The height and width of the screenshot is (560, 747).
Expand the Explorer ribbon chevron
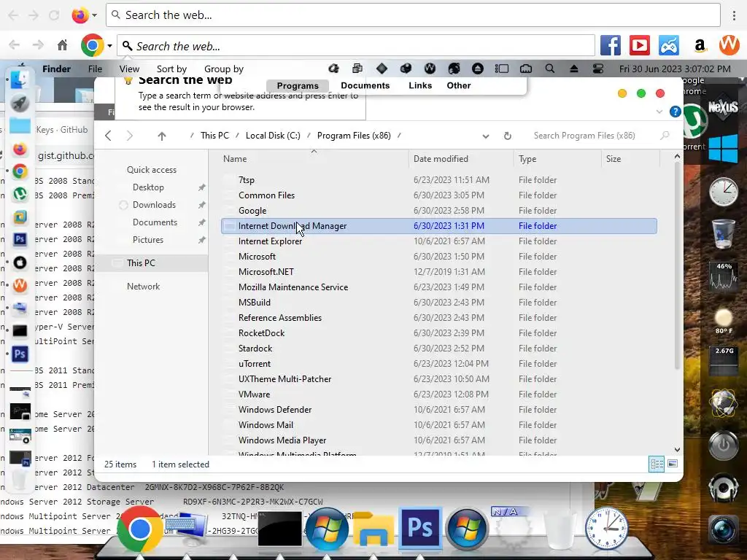click(659, 112)
